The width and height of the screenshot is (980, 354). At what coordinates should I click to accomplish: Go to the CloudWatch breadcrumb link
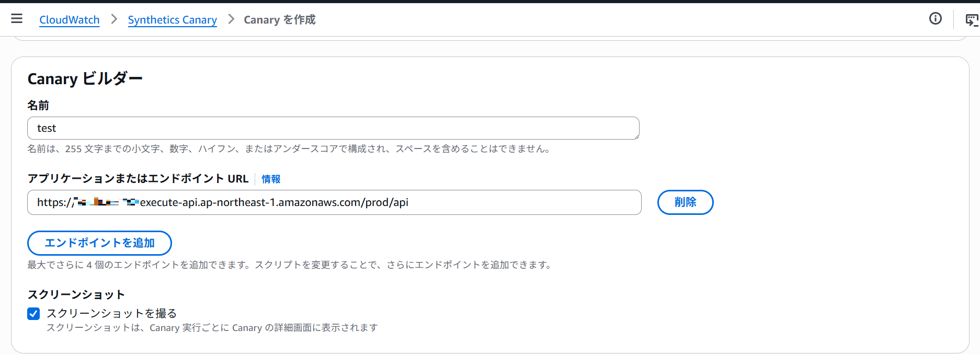coord(70,20)
